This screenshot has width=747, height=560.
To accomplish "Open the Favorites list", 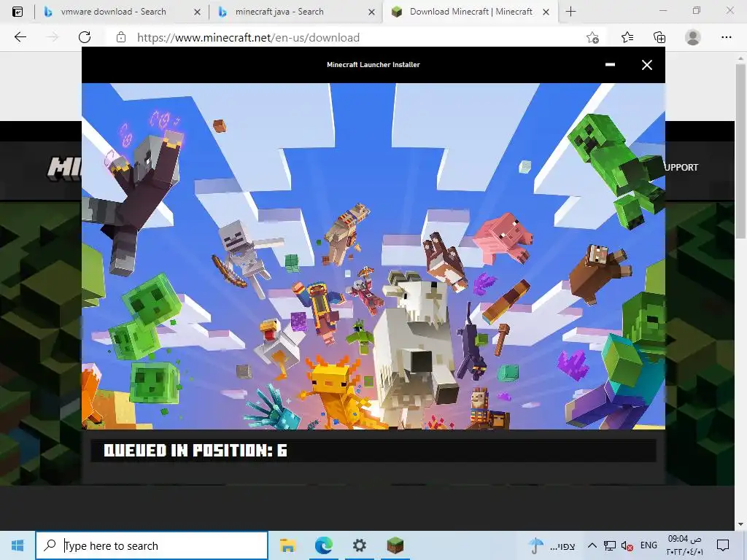I will coord(627,37).
